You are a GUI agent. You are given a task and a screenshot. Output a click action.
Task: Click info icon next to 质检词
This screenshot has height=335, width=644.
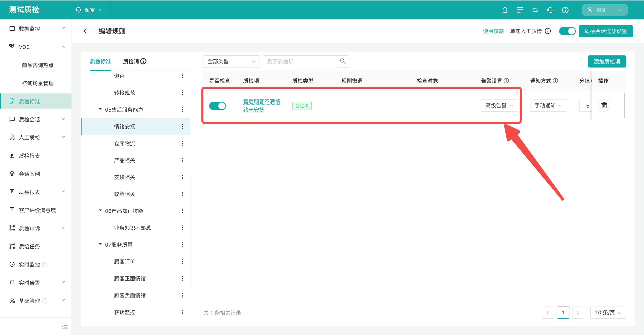(x=144, y=61)
